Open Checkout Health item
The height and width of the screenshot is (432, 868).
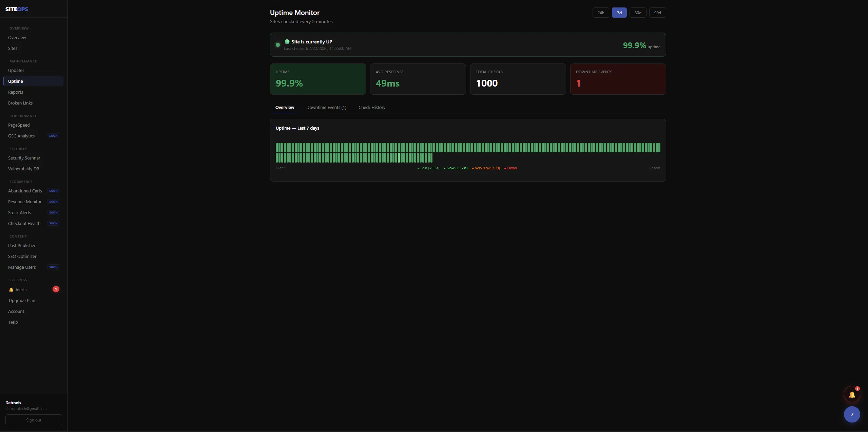coord(33,223)
